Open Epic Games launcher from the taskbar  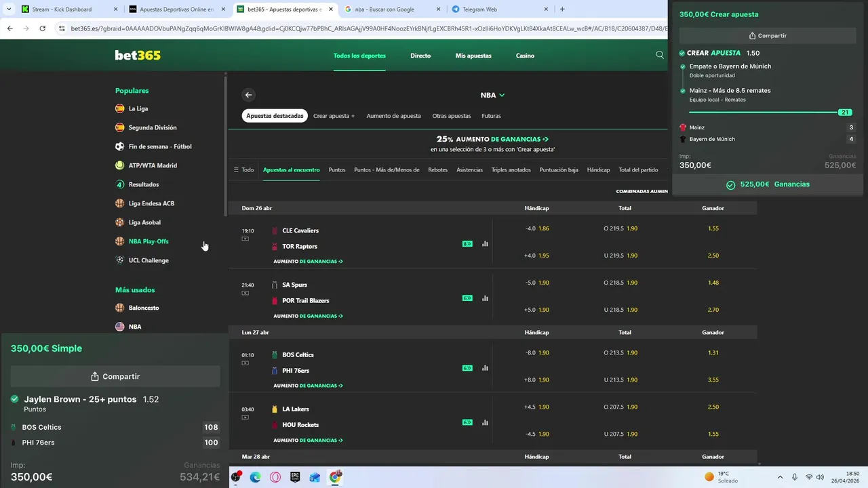coord(295,477)
